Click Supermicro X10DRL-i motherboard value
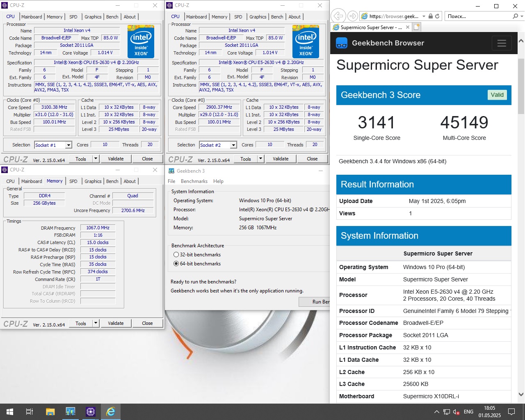 [431, 396]
